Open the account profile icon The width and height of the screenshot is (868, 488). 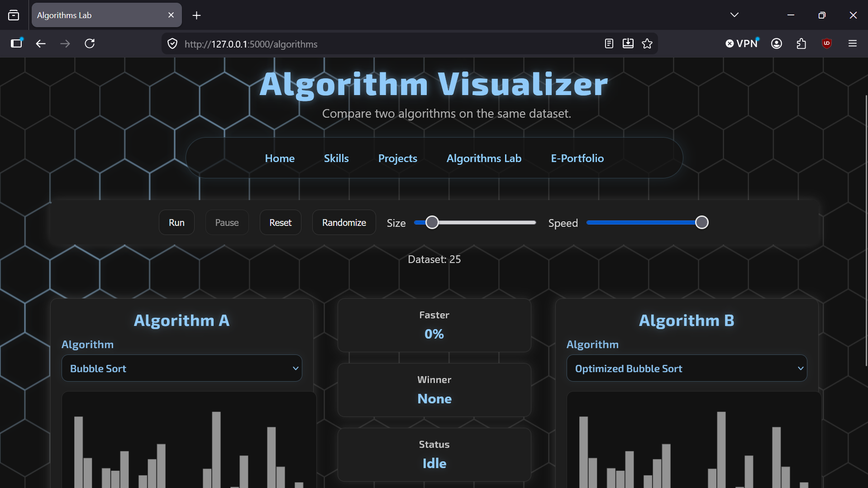coord(777,43)
